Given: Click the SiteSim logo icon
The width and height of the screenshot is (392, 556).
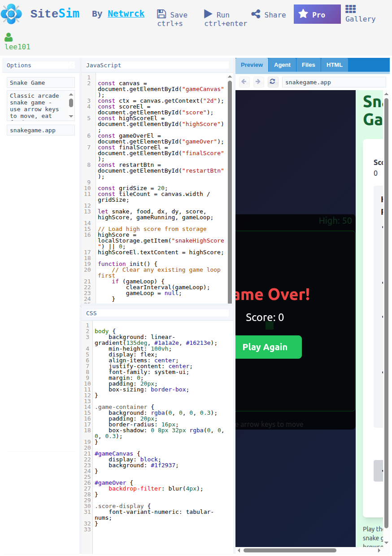Looking at the screenshot, I should 12,14.
